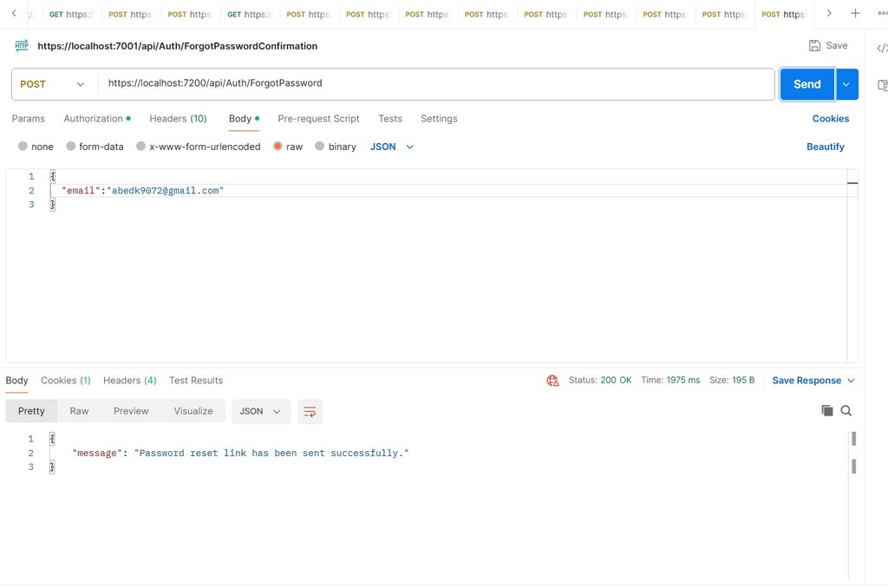This screenshot has height=588, width=888.
Task: Open the Pre-request Script tab
Action: [318, 119]
